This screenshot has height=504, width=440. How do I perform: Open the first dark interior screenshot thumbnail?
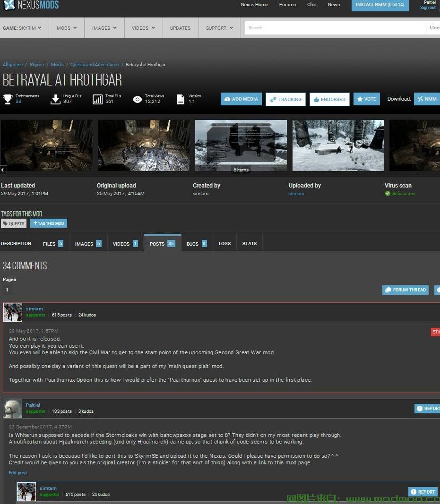(x=47, y=145)
